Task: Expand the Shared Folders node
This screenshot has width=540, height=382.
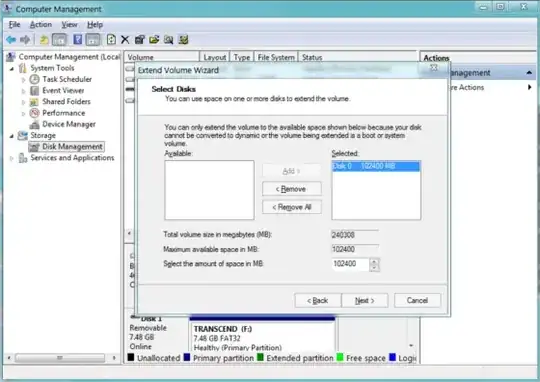Action: point(23,102)
